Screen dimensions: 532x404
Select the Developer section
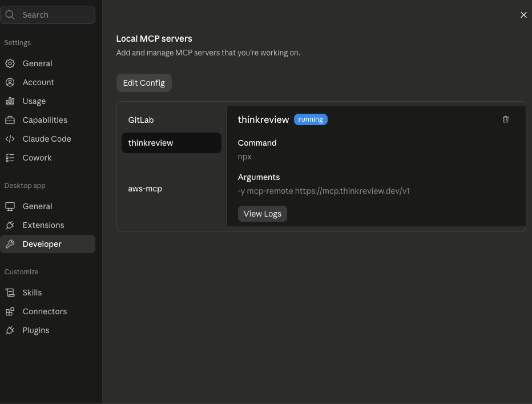[x=47, y=244]
